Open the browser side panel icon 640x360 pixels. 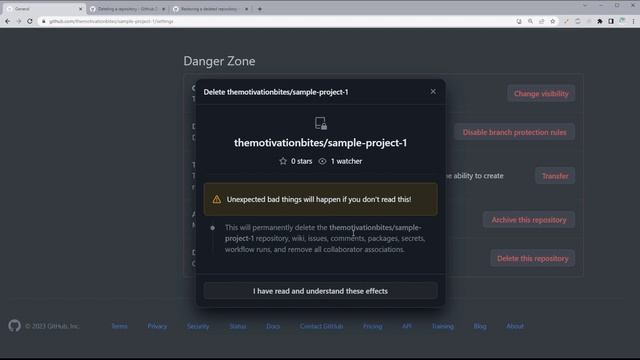pos(611,21)
